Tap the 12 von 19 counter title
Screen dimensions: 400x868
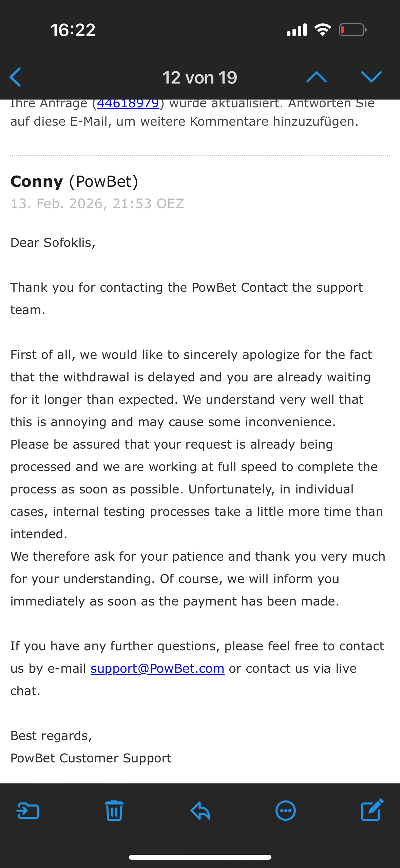point(199,78)
